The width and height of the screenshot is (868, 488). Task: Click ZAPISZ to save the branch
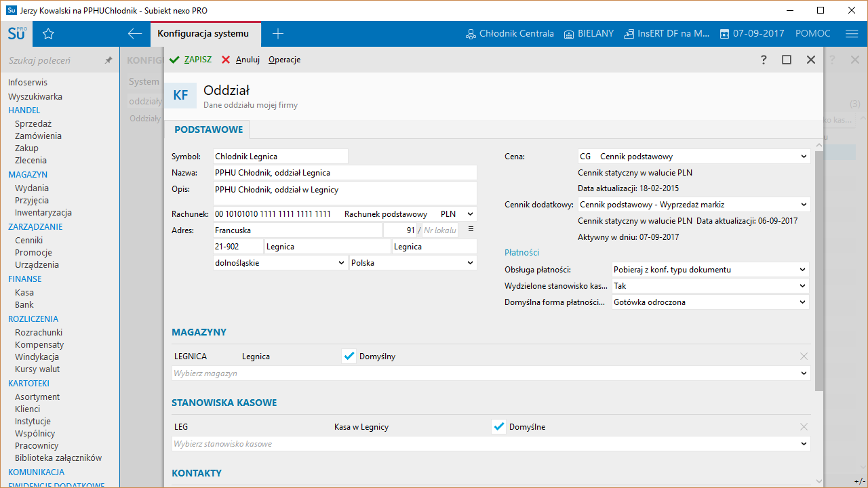pos(191,60)
